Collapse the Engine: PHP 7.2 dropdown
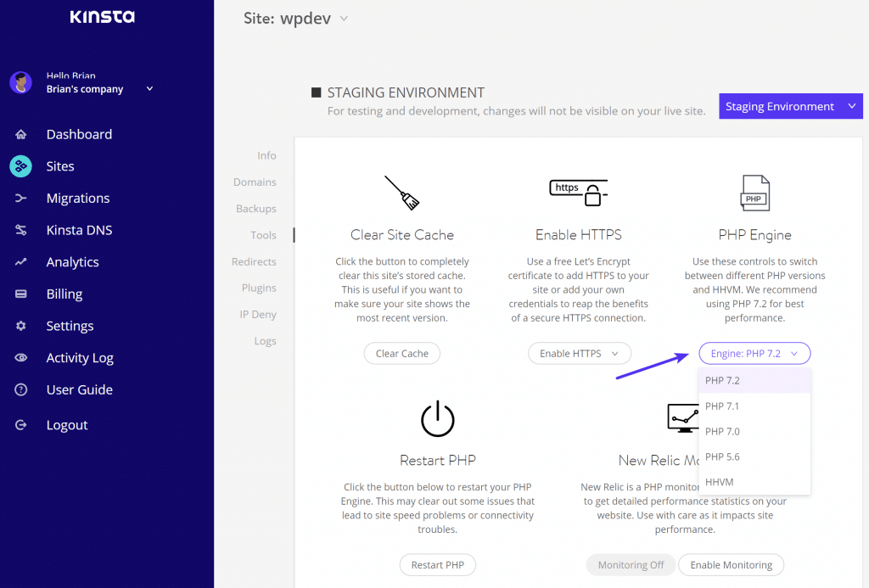The image size is (869, 588). click(x=754, y=354)
